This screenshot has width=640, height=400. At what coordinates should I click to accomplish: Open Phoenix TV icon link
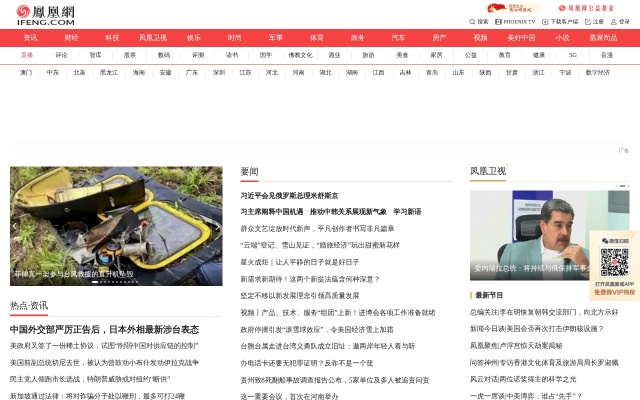pos(497,21)
